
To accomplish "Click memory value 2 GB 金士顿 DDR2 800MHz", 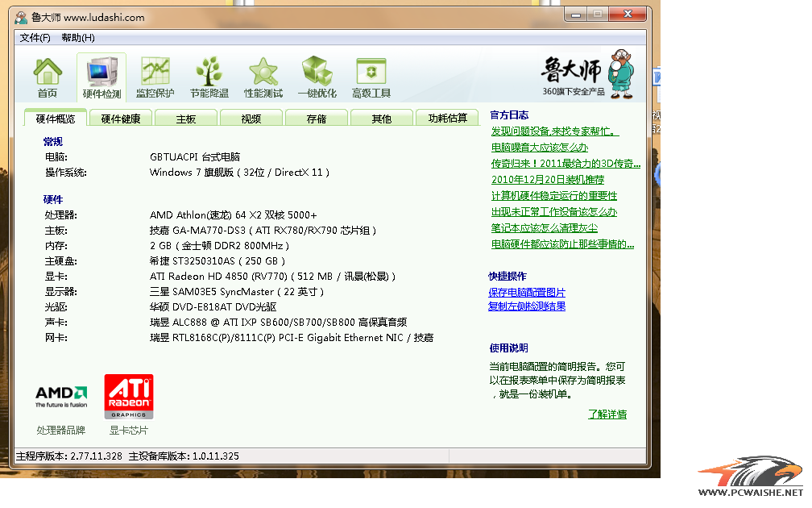I will coord(219,246).
